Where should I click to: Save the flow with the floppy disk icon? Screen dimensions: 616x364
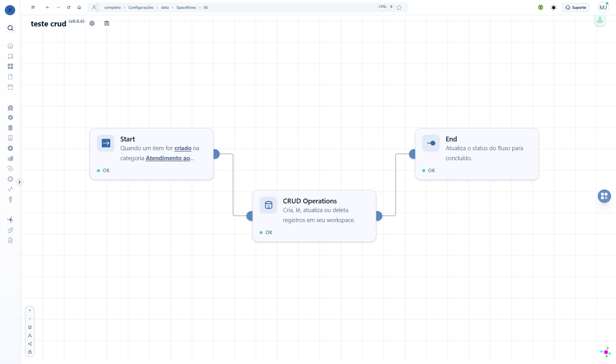coord(107,23)
